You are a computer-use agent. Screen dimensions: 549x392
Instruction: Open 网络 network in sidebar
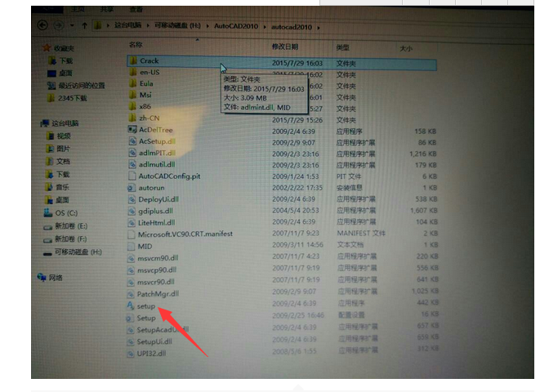(56, 278)
